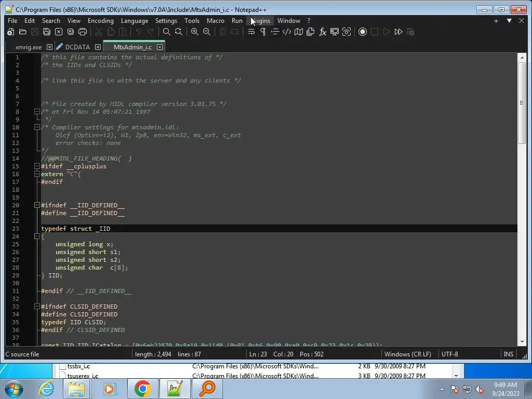Click UTF-8 encoding in status bar
Screen dimensions: 532x399
[x=449, y=354]
